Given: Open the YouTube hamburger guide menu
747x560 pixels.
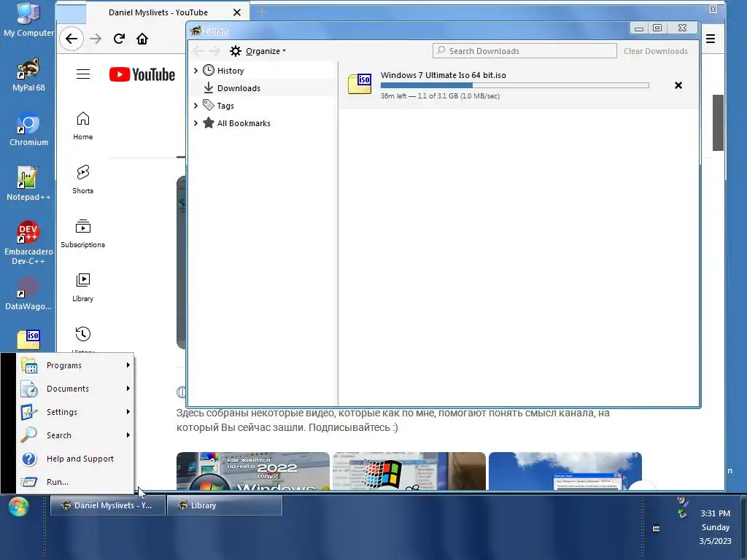Looking at the screenshot, I should point(83,74).
